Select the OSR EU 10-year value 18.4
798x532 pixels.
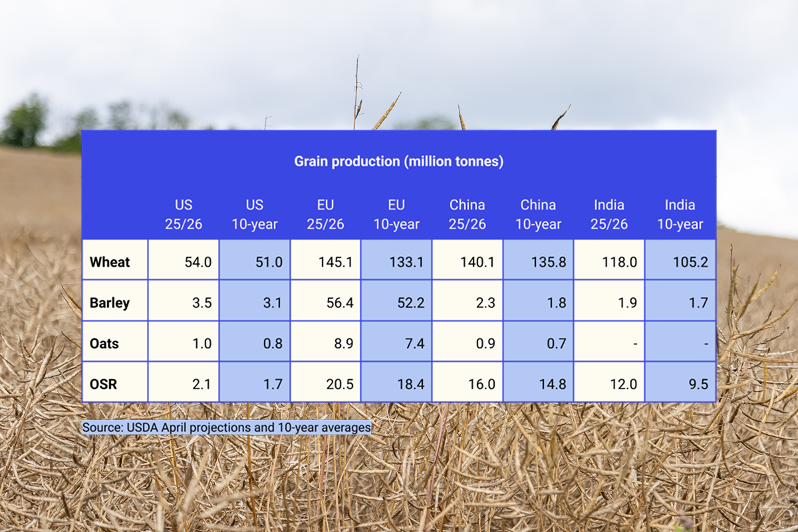[411, 383]
